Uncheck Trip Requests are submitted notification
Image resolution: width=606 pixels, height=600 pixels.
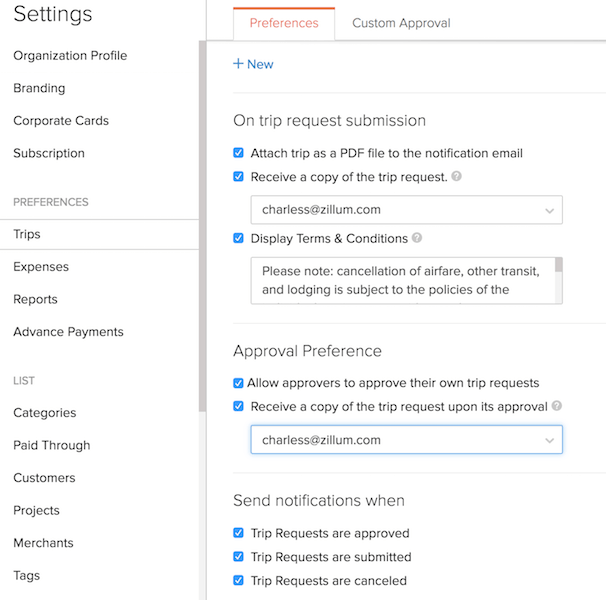tap(238, 556)
